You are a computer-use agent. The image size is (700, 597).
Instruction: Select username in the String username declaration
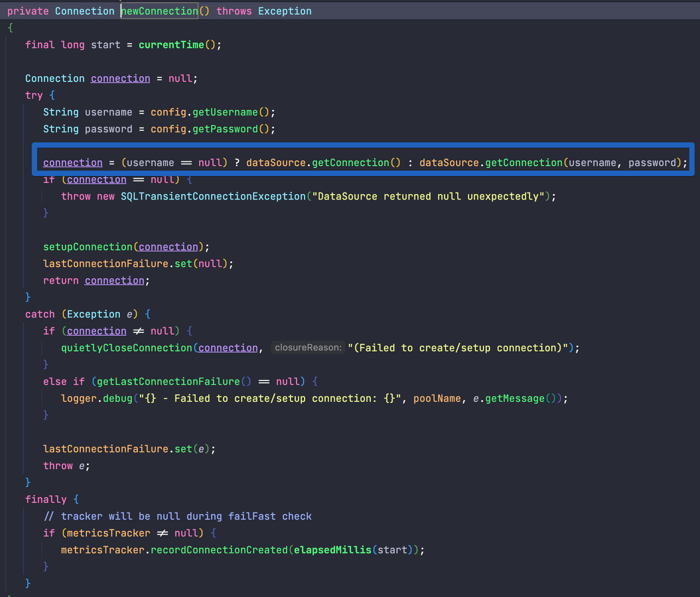tap(108, 112)
